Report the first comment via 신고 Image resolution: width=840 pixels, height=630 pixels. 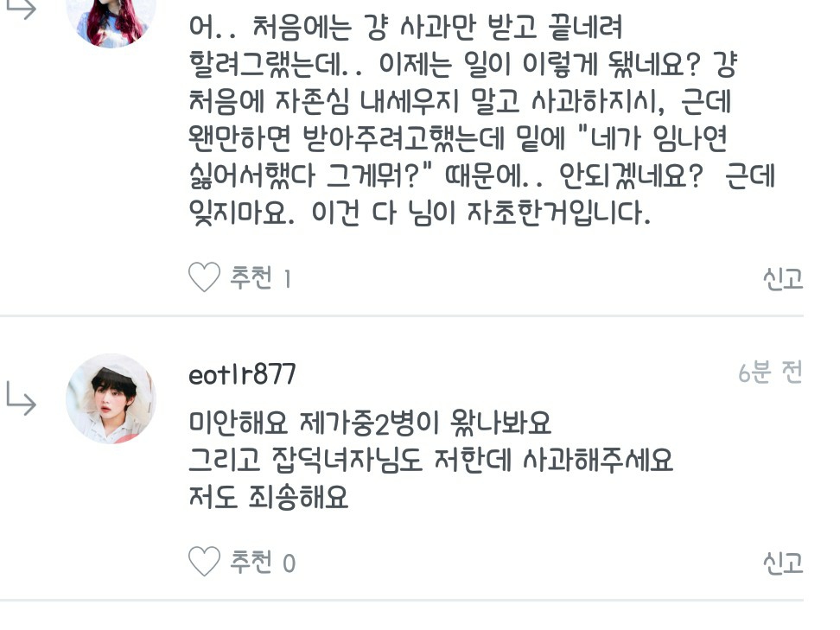782,278
